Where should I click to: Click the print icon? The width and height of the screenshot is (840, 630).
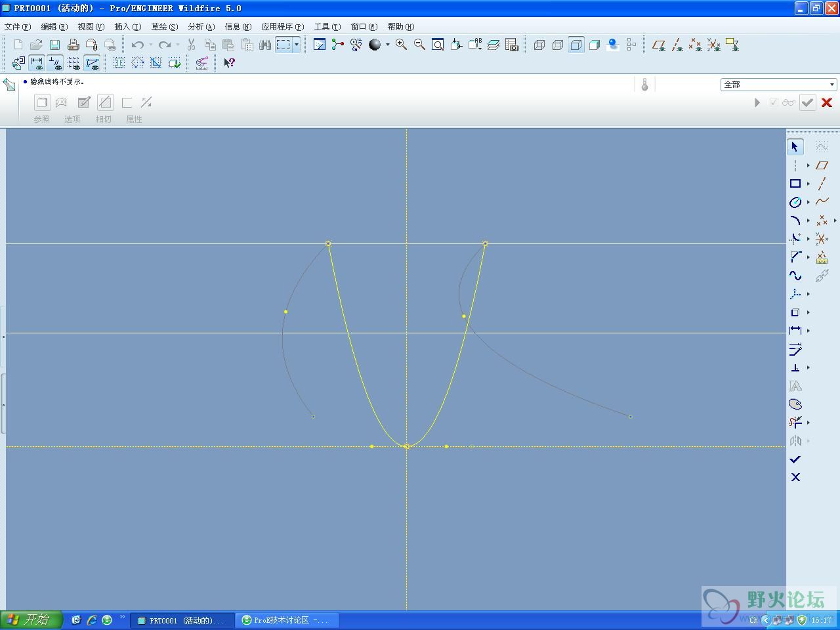pos(73,45)
